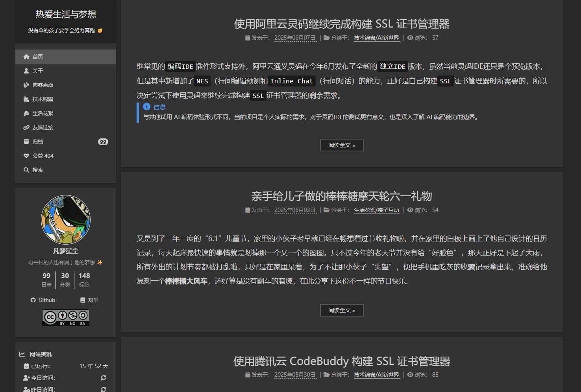Click the archive box icon beside 归档
This screenshot has width=581, height=392.
click(26, 142)
